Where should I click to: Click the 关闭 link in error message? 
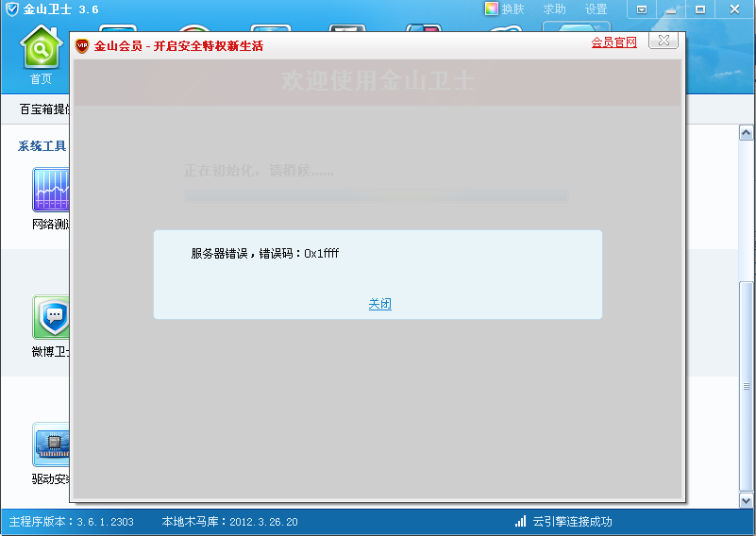(x=380, y=304)
